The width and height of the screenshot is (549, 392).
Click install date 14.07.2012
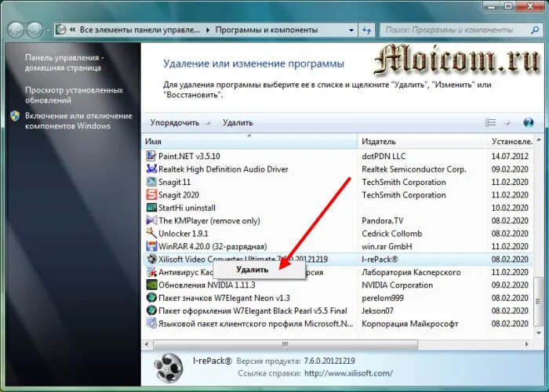tap(510, 156)
